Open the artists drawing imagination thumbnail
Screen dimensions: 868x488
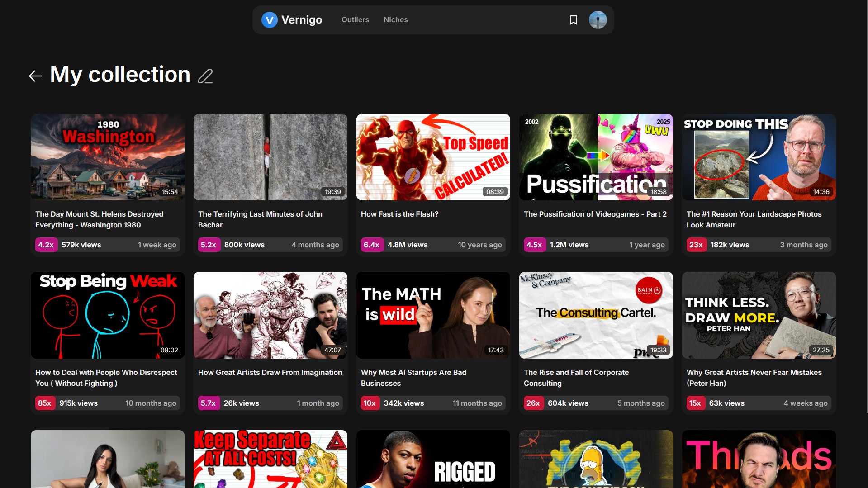point(270,315)
